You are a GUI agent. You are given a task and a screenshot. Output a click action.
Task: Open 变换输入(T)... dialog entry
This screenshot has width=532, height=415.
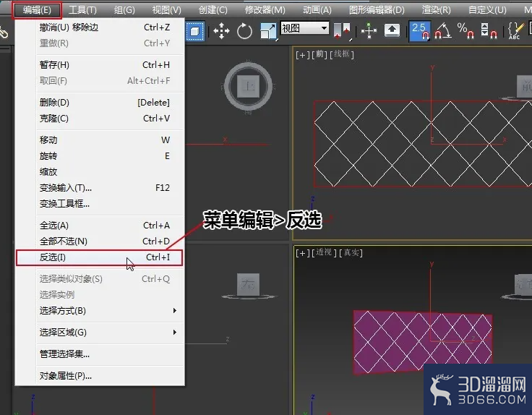(x=100, y=188)
